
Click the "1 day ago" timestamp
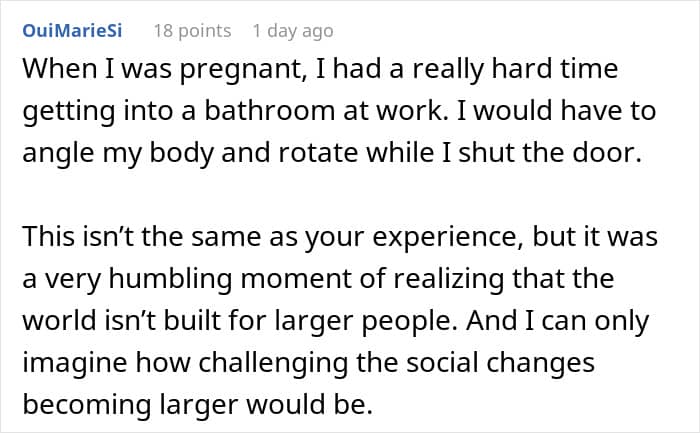[293, 31]
